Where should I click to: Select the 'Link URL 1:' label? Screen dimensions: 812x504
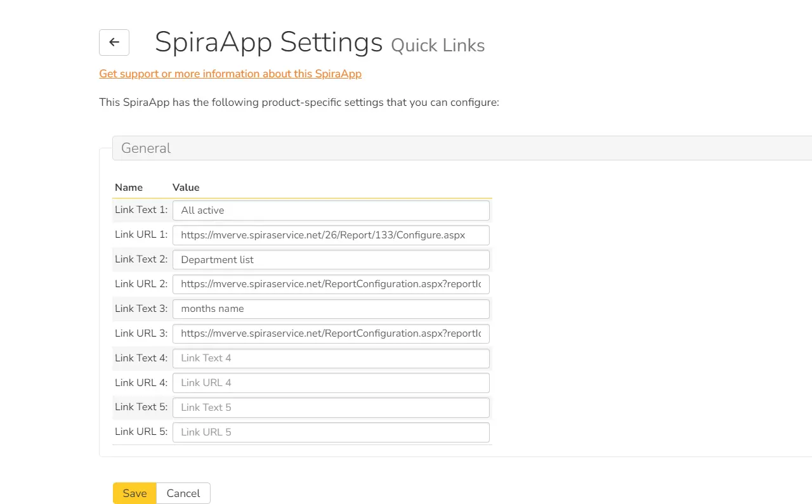coord(141,235)
